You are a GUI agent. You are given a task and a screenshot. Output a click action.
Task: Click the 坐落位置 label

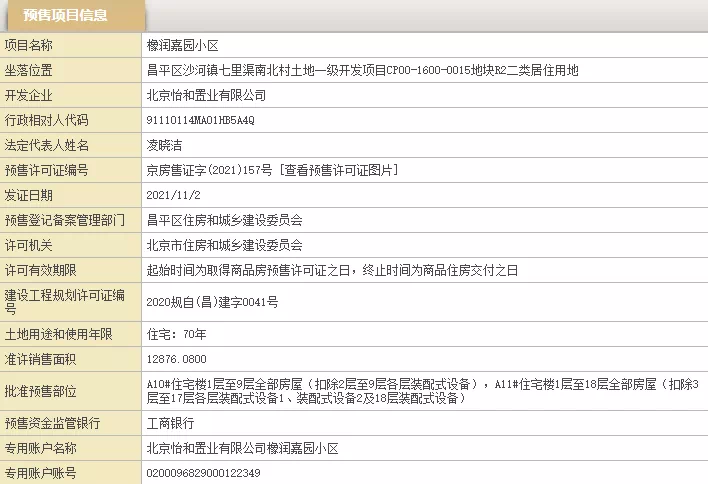pos(28,70)
